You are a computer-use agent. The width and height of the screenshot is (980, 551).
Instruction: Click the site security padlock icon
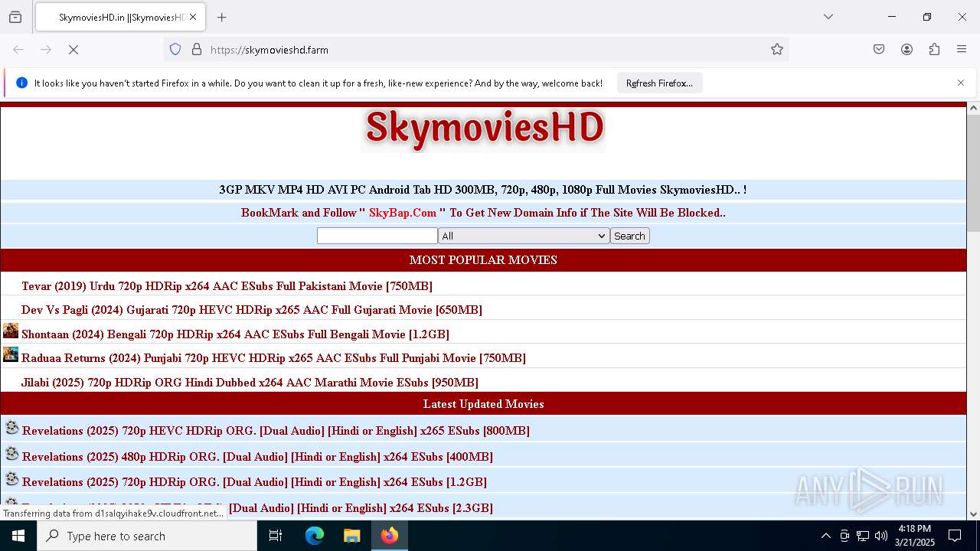197,49
